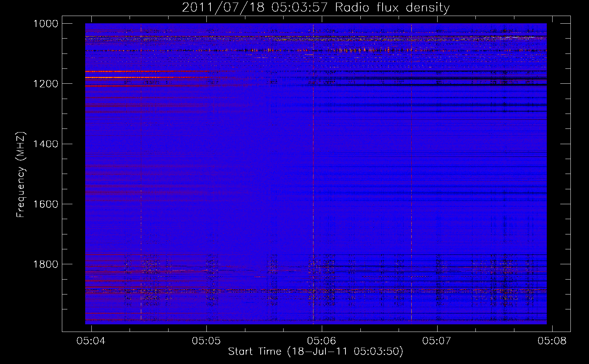The height and width of the screenshot is (364, 589).
Task: Click the 1800 frequency tick label
Action: 46,264
